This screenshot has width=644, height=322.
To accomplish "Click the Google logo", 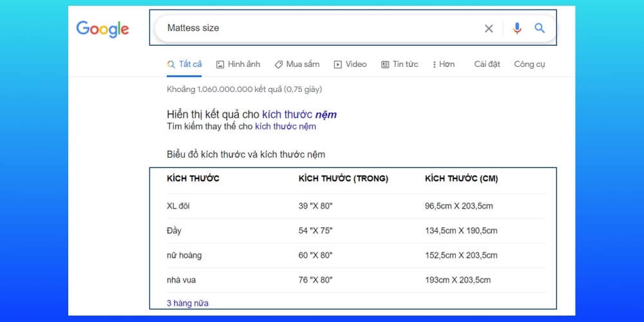I will coord(102,29).
